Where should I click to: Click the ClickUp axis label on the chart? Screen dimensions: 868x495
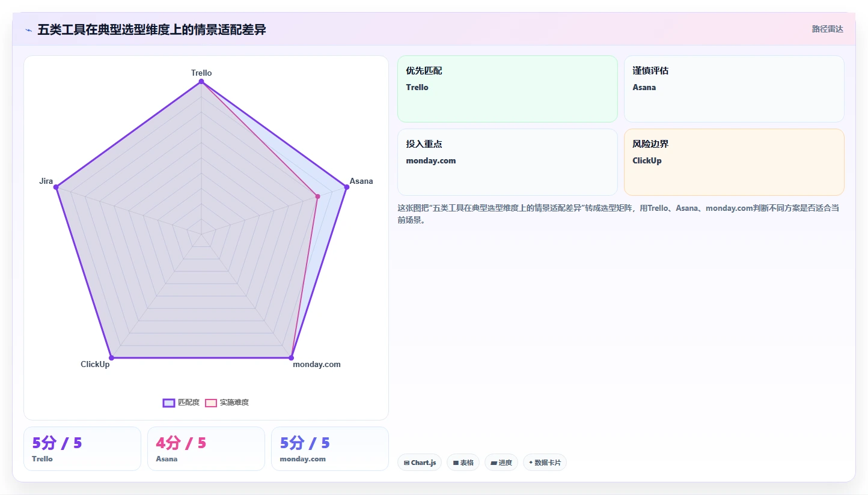[95, 364]
